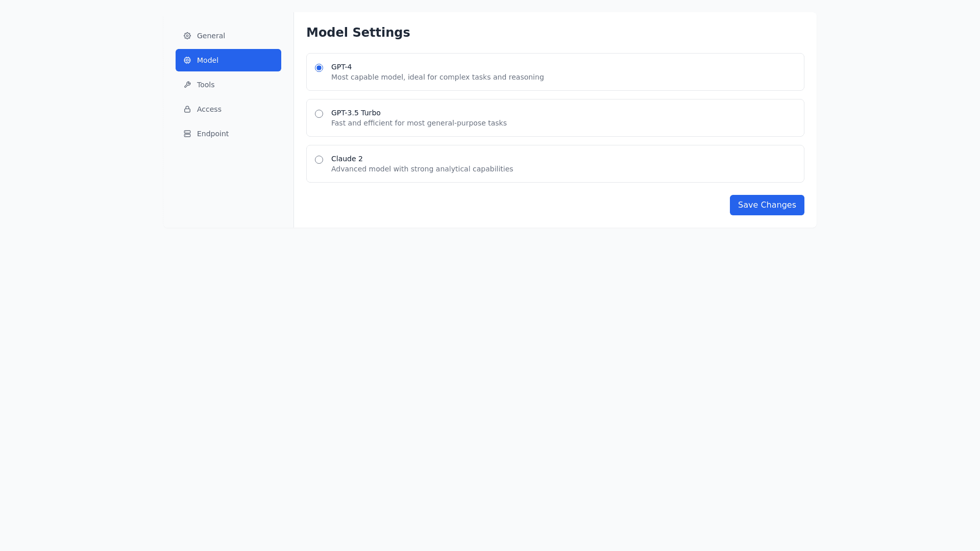
Task: Go to the Access settings tab
Action: pos(209,109)
